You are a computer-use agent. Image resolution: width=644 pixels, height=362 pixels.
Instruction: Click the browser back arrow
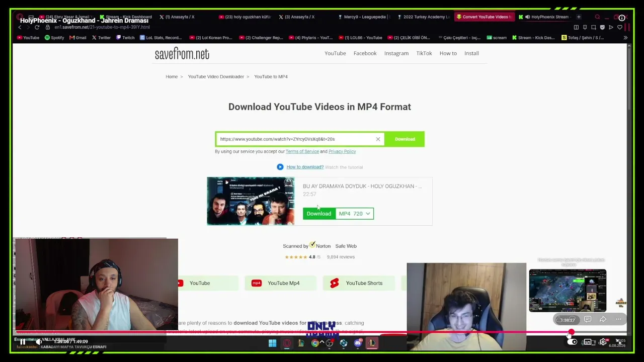[x=20, y=27]
